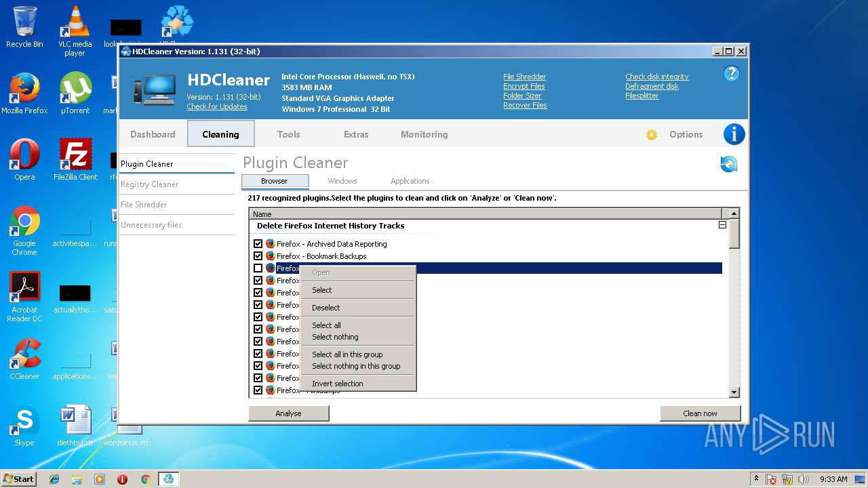This screenshot has height=488, width=868.
Task: Toggle checkbox on the Firefox row level with Deselect
Action: pos(258,305)
